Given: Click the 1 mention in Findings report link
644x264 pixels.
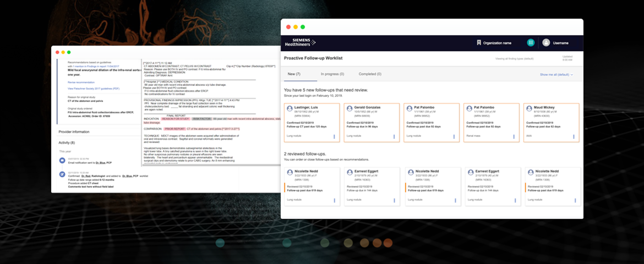Looking at the screenshot, I should click(x=96, y=66).
